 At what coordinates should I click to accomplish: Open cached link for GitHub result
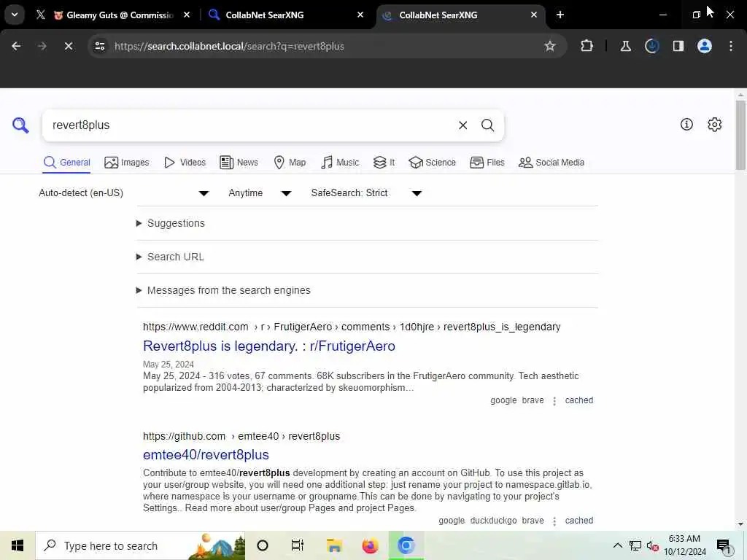(578, 521)
